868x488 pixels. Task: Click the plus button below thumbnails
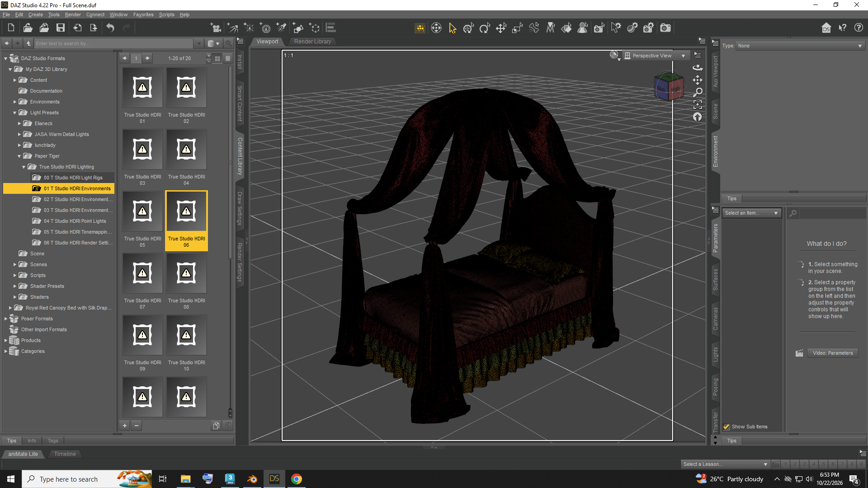[x=125, y=426]
